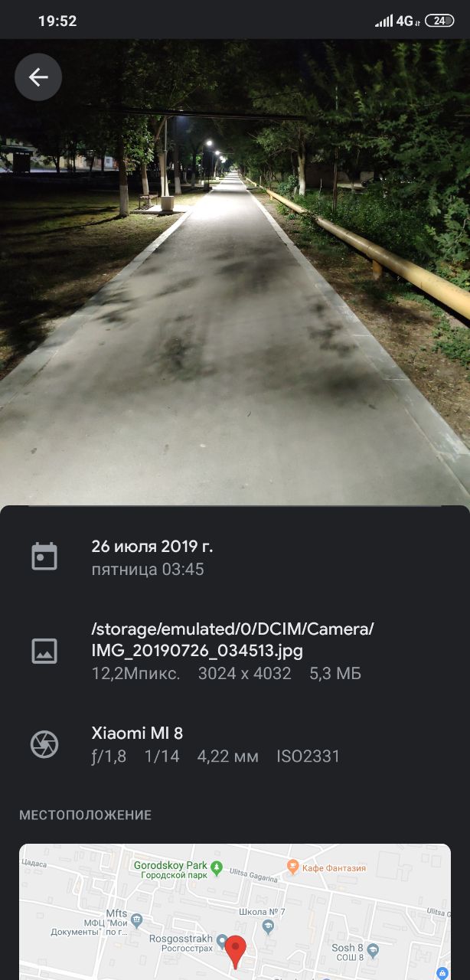Viewport: 470px width, 980px height.
Task: Tap the 19:52 clock in status bar
Action: [x=57, y=21]
